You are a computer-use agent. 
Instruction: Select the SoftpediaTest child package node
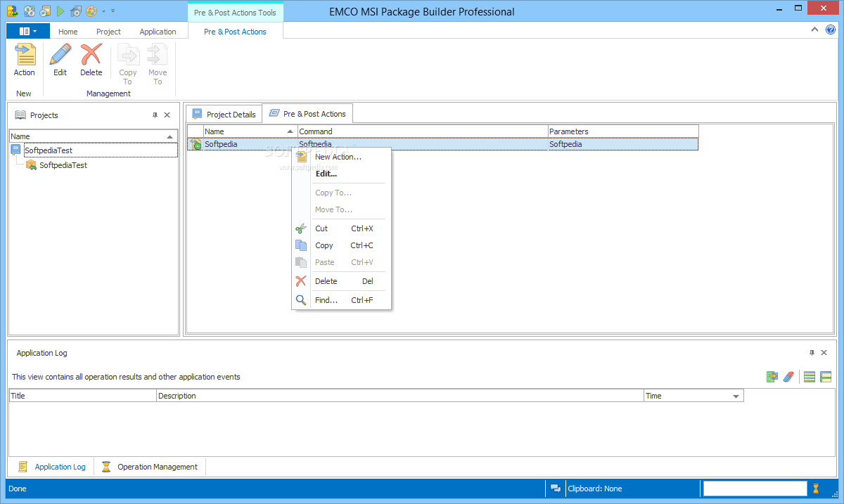(63, 165)
